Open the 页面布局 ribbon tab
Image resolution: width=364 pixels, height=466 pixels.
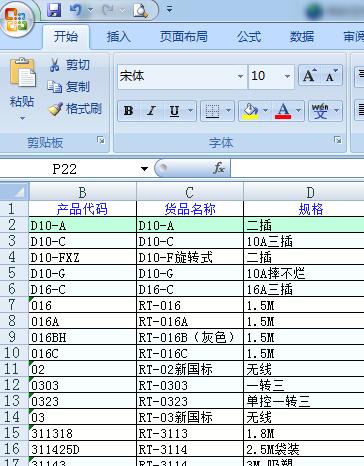pos(184,37)
